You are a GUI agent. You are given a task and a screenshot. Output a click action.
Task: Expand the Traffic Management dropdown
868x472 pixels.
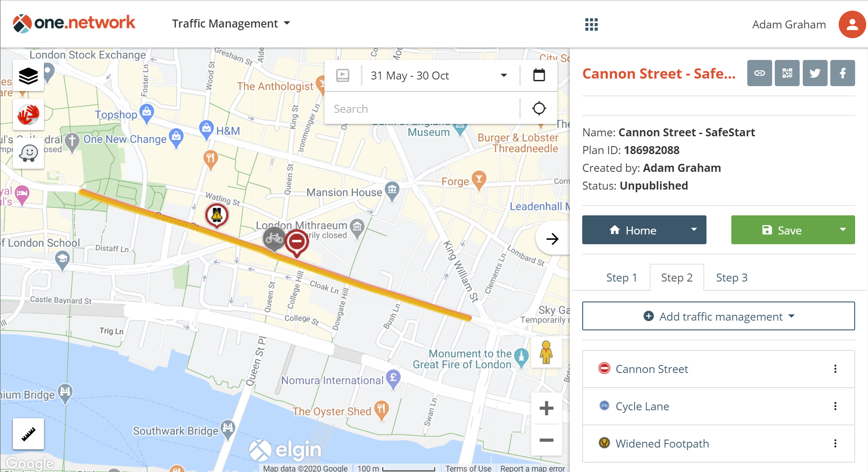point(231,24)
